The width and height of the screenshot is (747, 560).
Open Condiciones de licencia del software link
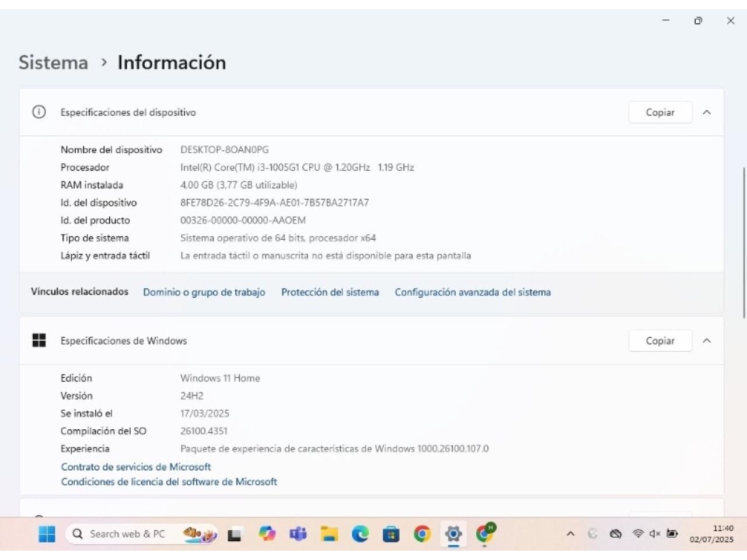pyautogui.click(x=169, y=482)
